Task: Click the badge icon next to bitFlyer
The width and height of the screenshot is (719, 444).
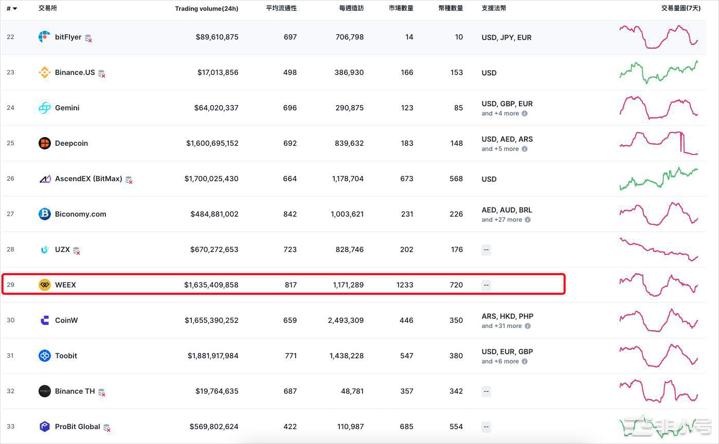Action: tap(88, 38)
